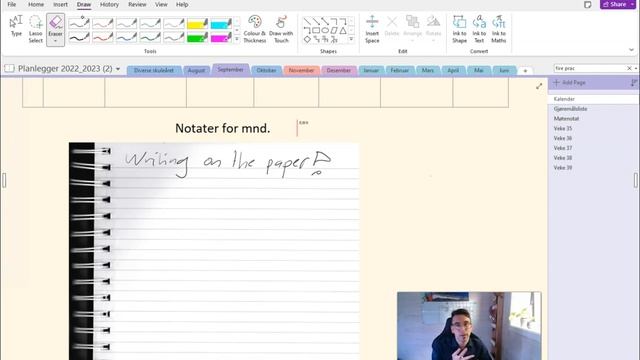Pick the blue pen in bottom row
The width and height of the screenshot is (640, 360).
(126, 38)
